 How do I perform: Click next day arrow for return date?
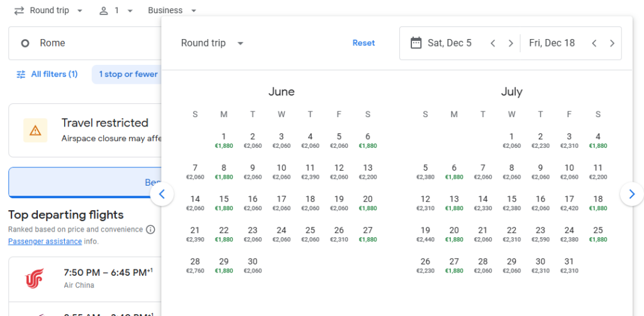(612, 43)
